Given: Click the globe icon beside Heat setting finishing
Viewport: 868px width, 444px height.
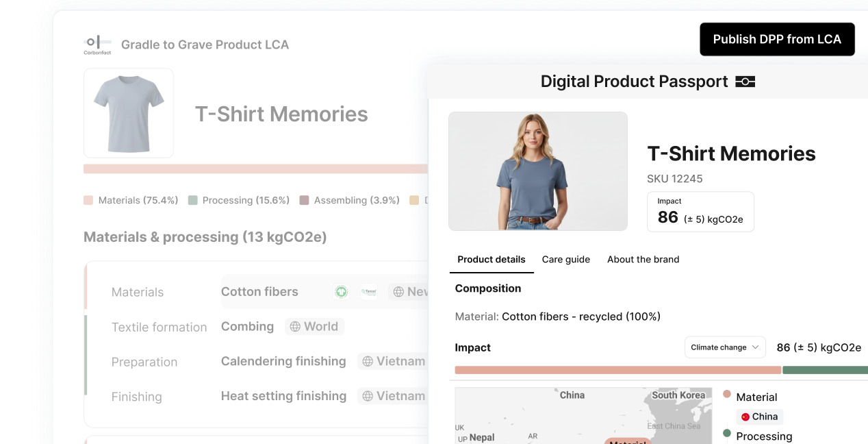Looking at the screenshot, I should [368, 396].
